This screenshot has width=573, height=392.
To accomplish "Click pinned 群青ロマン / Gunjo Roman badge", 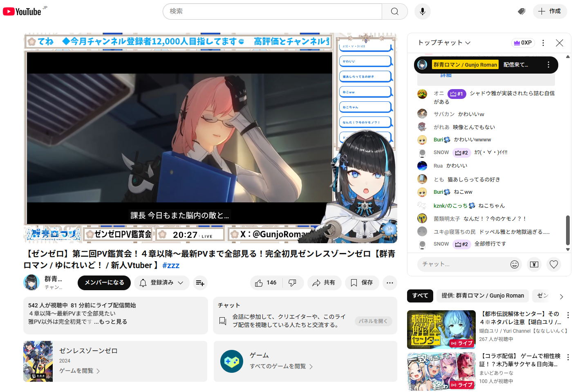I will (465, 65).
